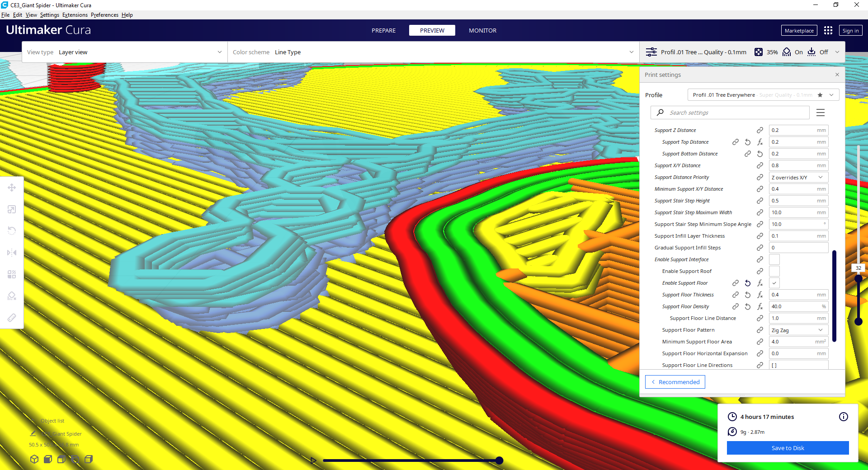
Task: Select the Move tool in left toolbar
Action: click(x=12, y=188)
